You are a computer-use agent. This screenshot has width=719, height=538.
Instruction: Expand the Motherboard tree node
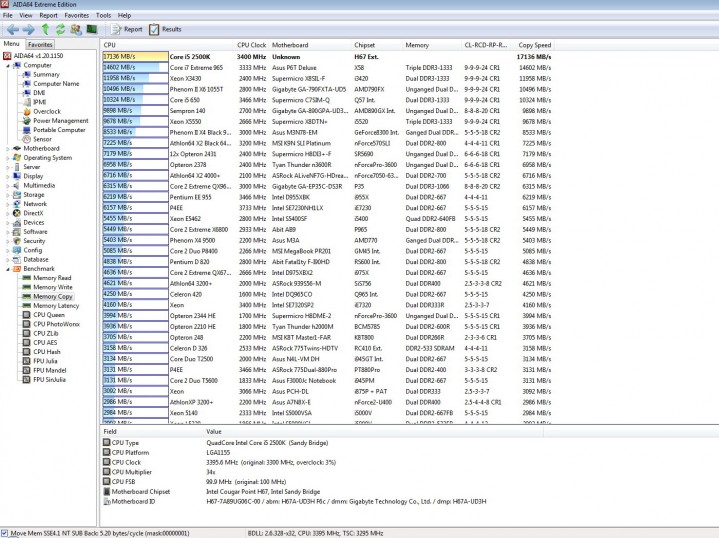[8, 149]
